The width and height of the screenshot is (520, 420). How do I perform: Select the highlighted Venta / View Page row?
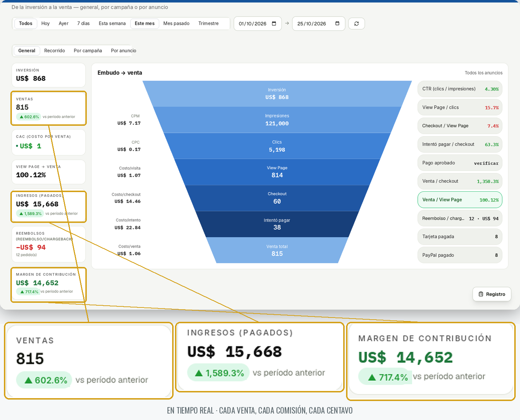(460, 200)
